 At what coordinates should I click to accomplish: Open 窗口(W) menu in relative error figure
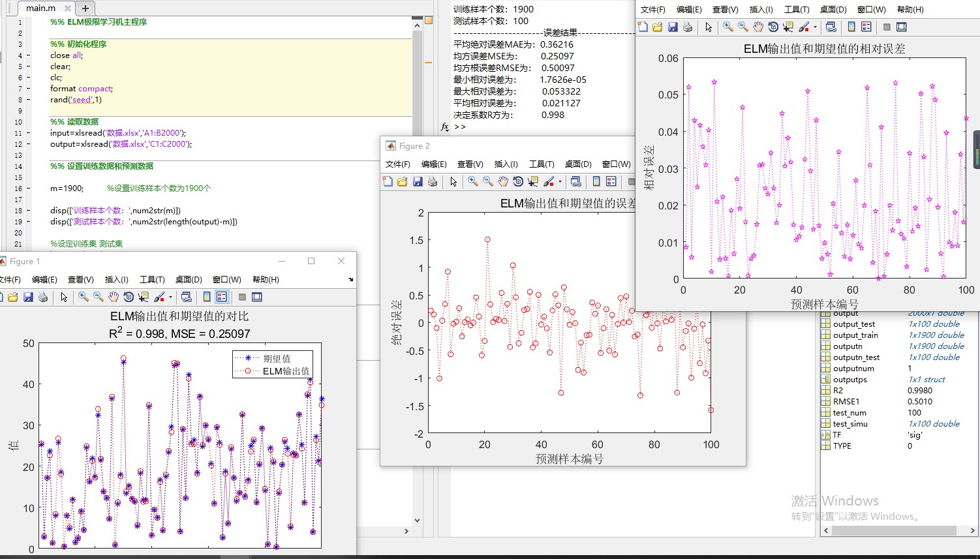[x=872, y=10]
